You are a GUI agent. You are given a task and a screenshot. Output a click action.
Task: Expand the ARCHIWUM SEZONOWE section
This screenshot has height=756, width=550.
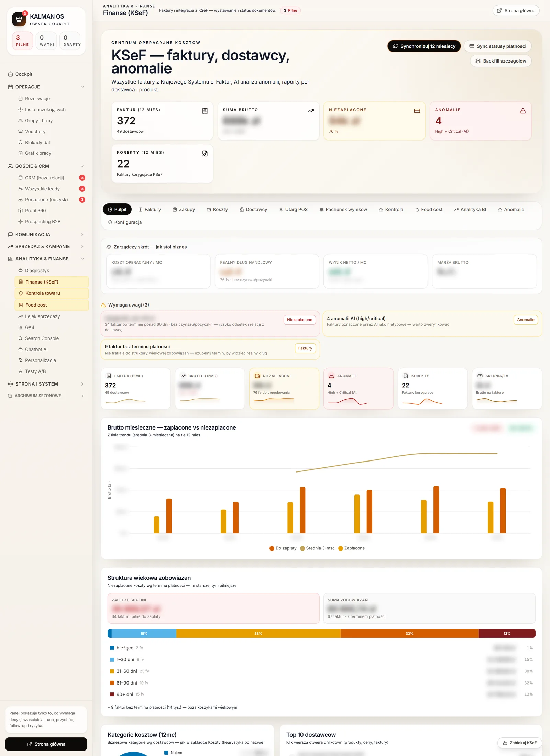coord(82,396)
